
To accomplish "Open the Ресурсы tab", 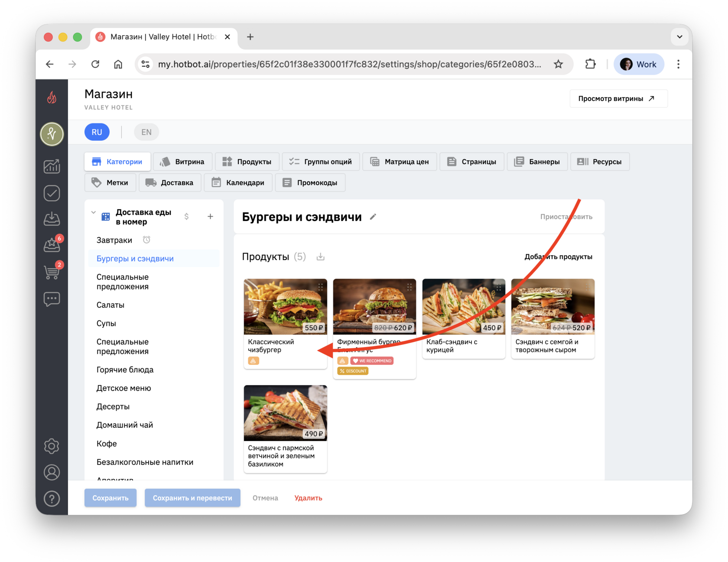I will click(600, 162).
